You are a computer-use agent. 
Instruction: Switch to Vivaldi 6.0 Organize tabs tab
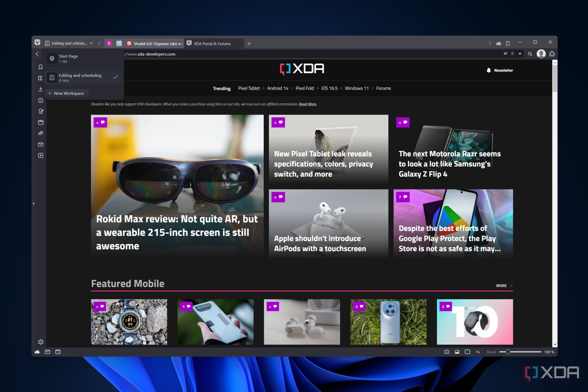tap(155, 43)
